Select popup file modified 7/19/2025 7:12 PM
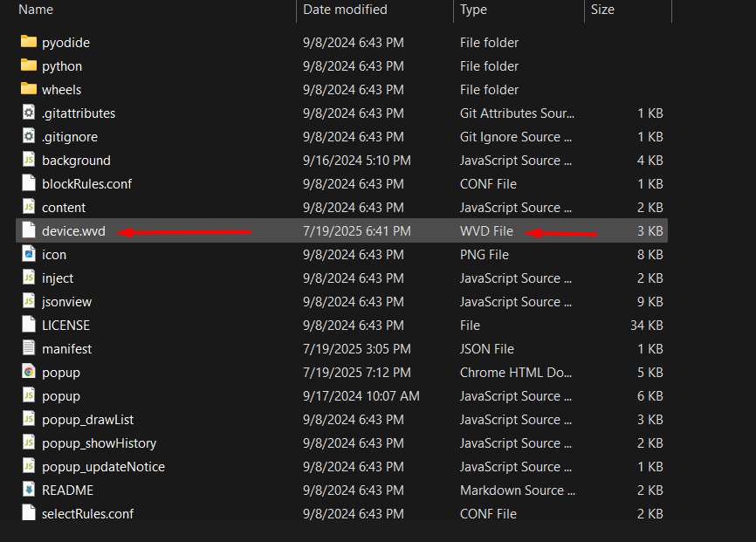756x542 pixels. pos(61,373)
